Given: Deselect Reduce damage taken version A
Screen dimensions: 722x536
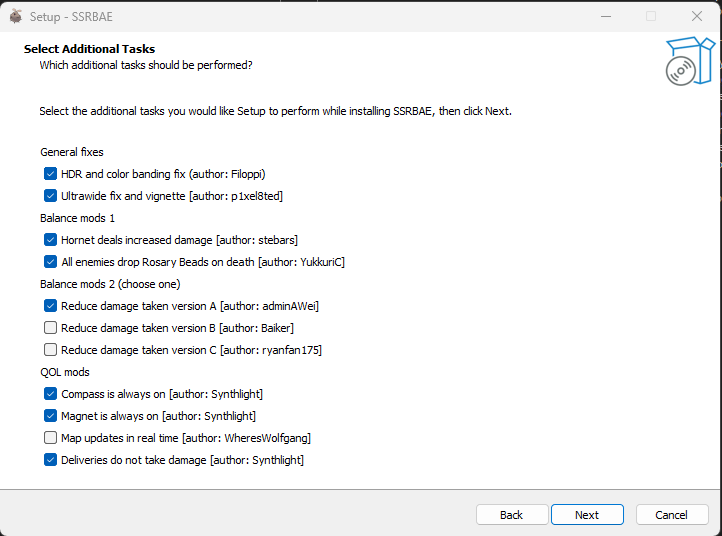Looking at the screenshot, I should (x=50, y=306).
